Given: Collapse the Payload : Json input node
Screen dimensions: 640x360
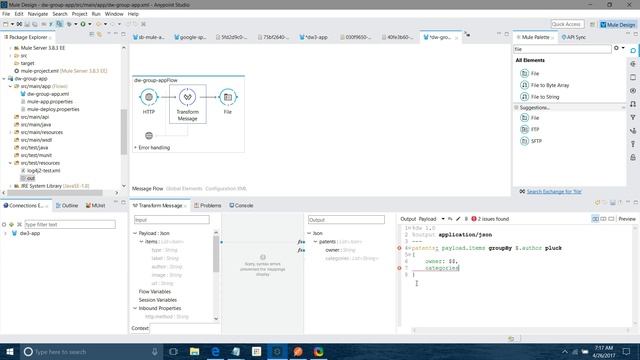Looking at the screenshot, I should click(x=135, y=233).
